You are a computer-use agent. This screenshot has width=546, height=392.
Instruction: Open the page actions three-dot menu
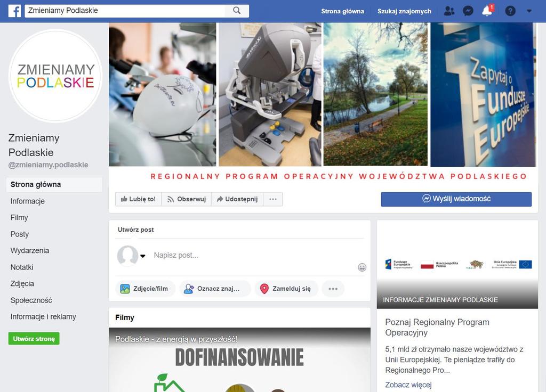[x=273, y=199]
